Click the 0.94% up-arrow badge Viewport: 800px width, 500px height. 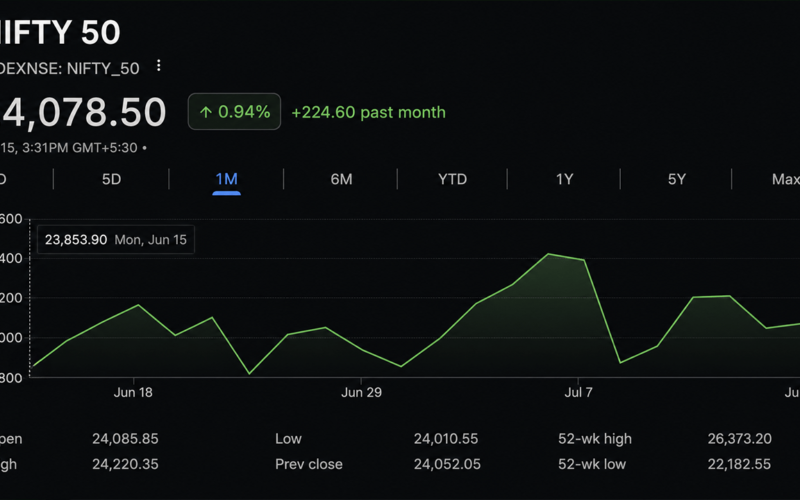click(234, 112)
